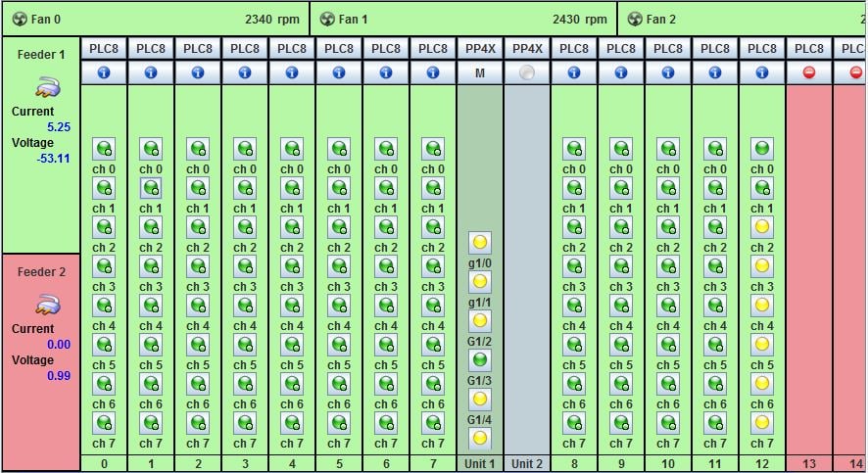Select ch 2 status icon in slot 2

point(198,227)
